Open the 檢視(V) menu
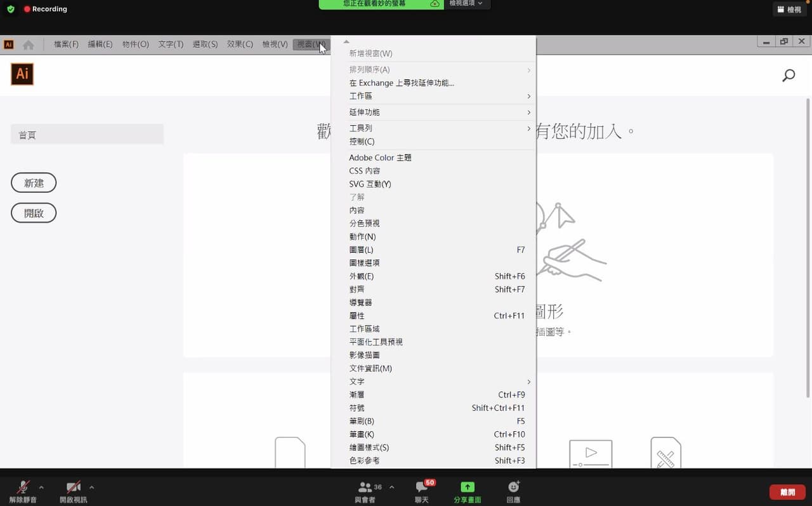This screenshot has height=506, width=812. (275, 44)
